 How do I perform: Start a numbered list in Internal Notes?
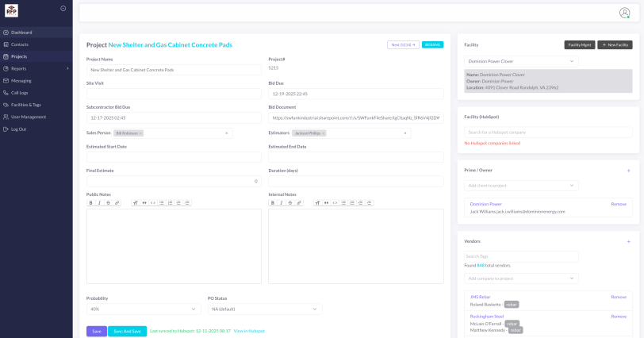[352, 203]
